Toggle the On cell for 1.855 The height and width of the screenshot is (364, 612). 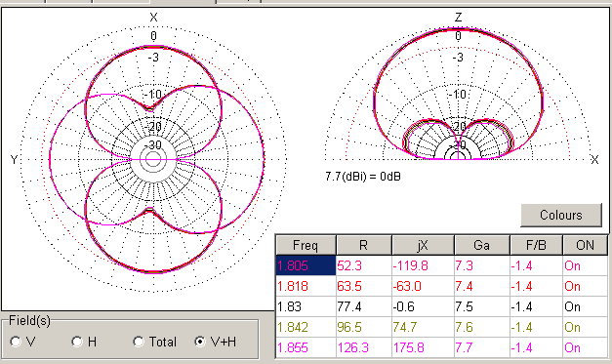click(585, 347)
